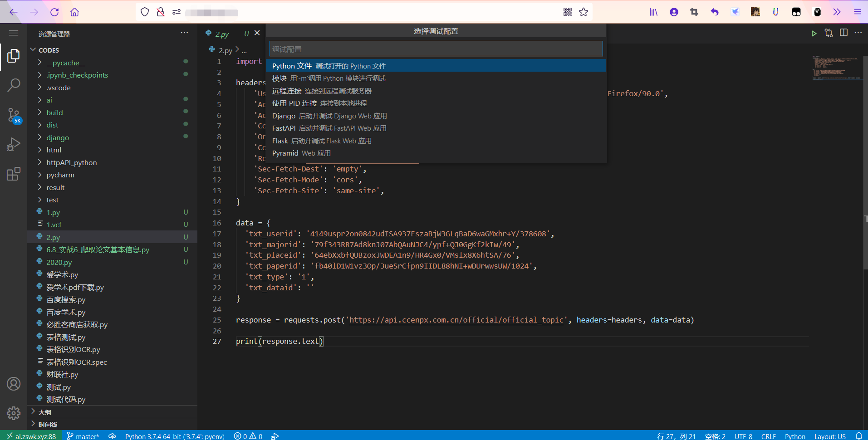Change the 空格: 2 indentation setting

[715, 436]
